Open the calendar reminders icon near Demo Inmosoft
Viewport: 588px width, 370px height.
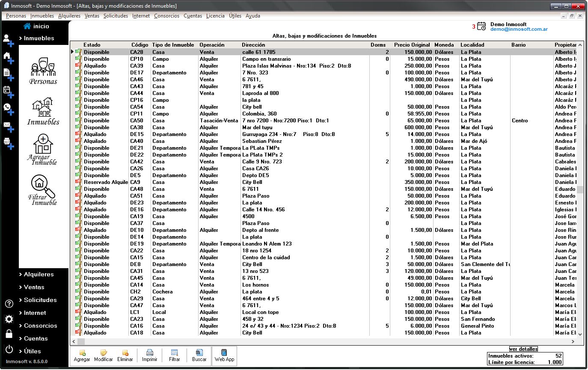coord(481,26)
